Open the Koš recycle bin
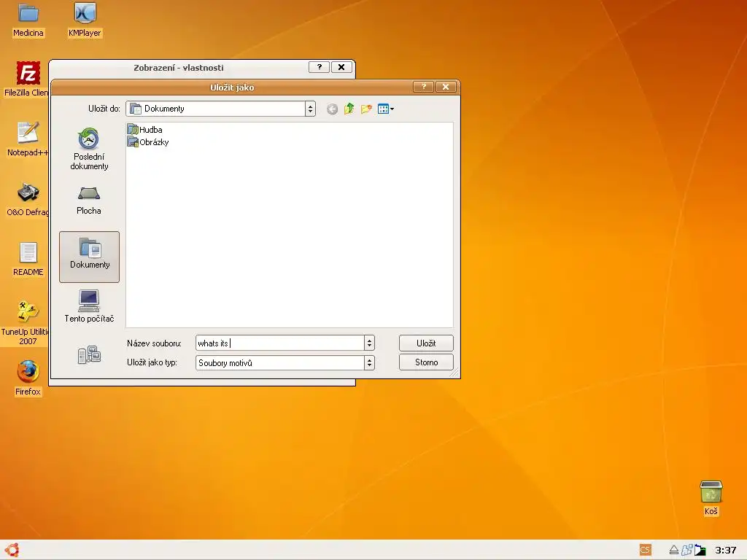 [x=711, y=498]
